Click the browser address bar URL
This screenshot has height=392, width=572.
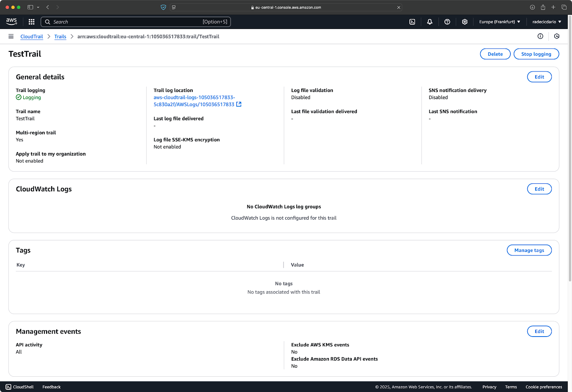coord(288,7)
